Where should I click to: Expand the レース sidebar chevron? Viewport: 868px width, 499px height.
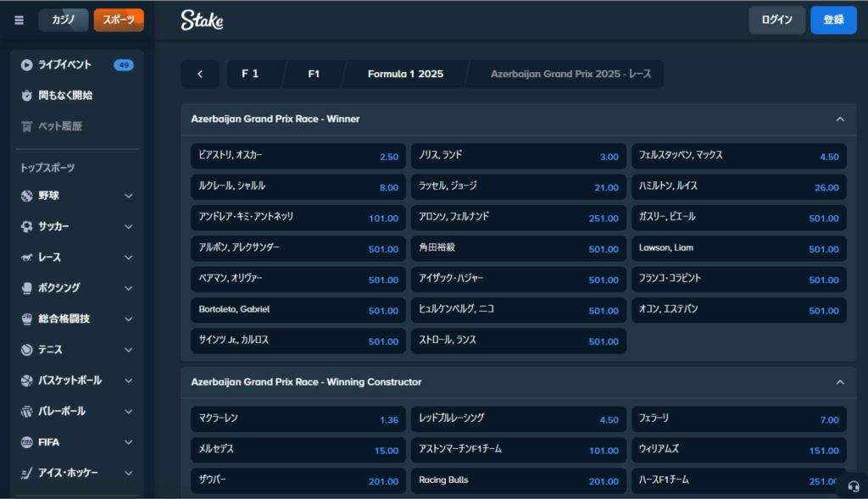click(x=129, y=258)
